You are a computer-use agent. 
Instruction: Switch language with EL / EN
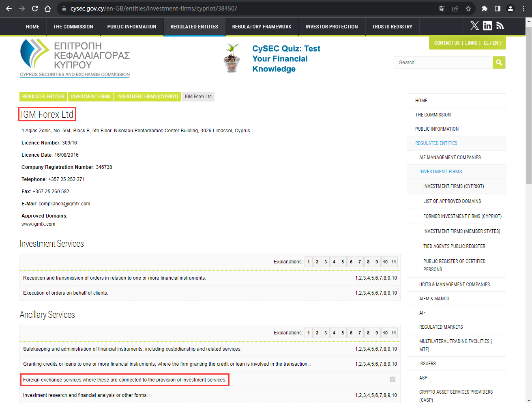(x=491, y=43)
